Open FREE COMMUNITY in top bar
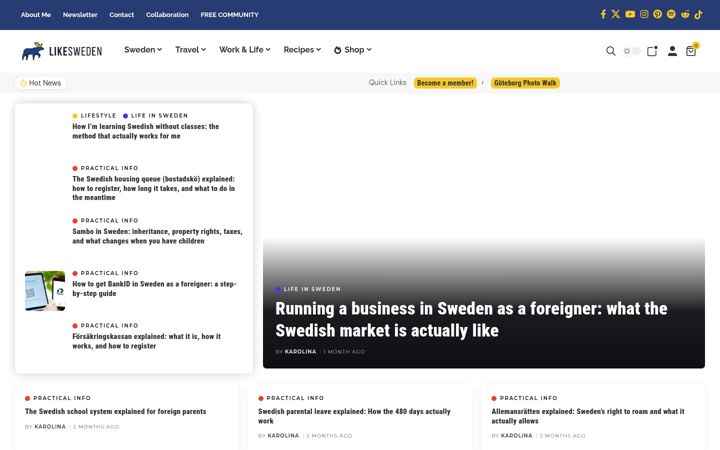This screenshot has height=450, width=720. click(229, 15)
